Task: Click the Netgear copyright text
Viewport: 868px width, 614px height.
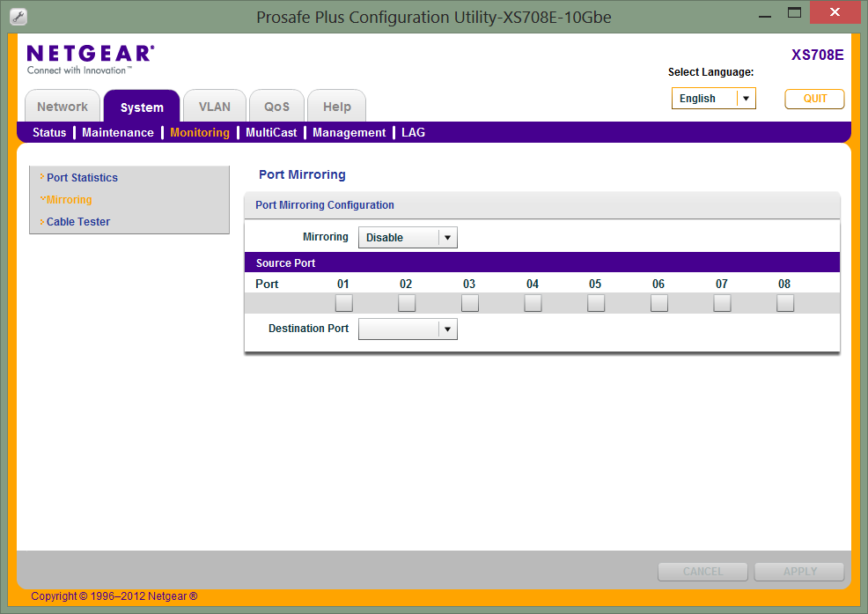Action: pos(114,596)
